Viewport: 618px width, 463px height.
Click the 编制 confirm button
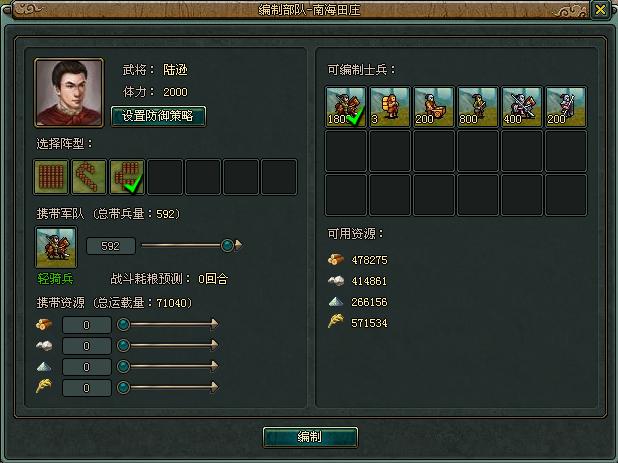click(310, 437)
